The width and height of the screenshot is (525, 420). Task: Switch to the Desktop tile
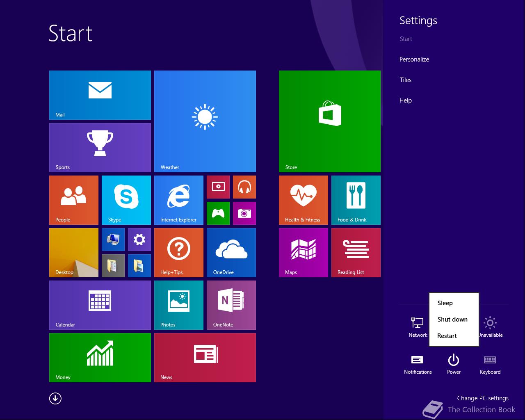point(74,253)
